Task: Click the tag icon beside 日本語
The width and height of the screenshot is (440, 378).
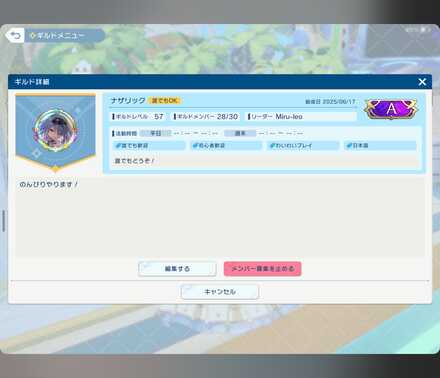Action: [x=349, y=146]
